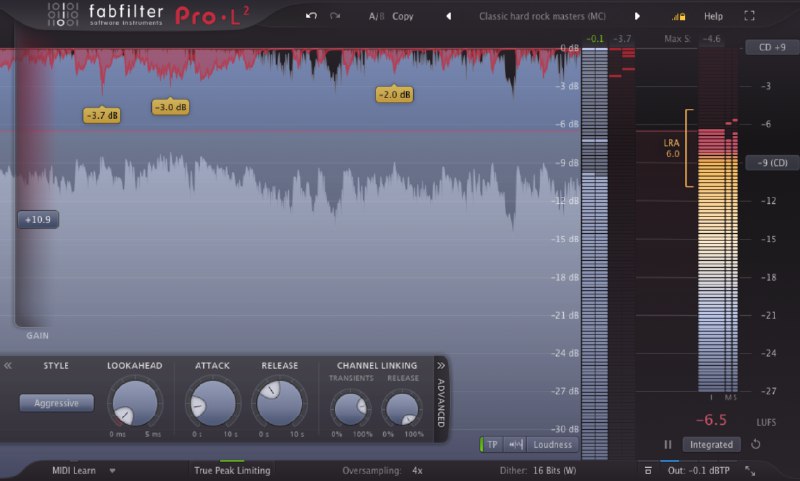Open the Help menu
The height and width of the screenshot is (481, 800).
713,16
